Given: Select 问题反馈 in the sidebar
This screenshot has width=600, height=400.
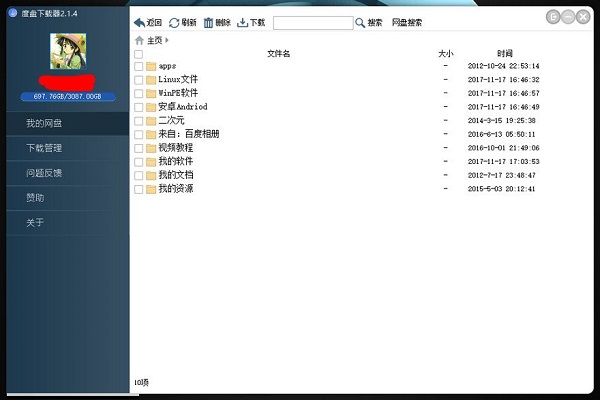Looking at the screenshot, I should pyautogui.click(x=44, y=173).
